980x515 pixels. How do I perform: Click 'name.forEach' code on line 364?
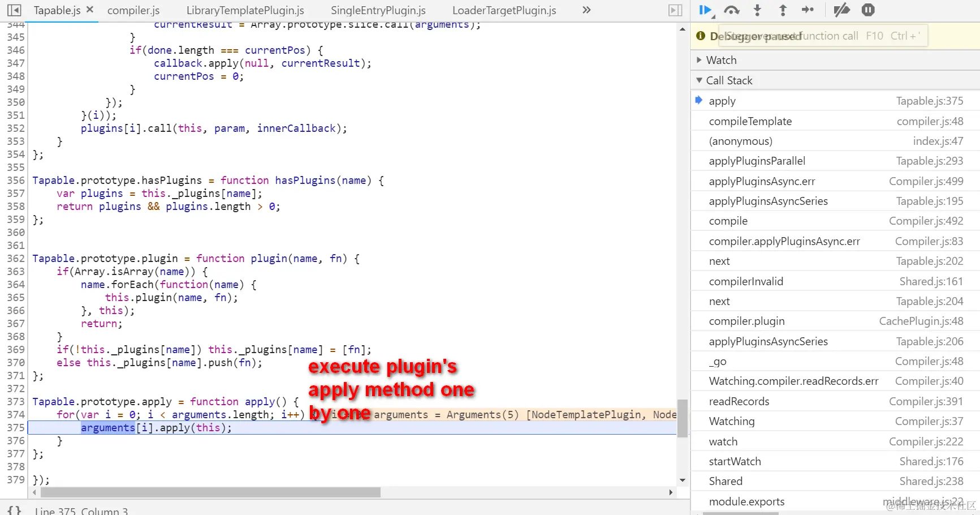[117, 285]
